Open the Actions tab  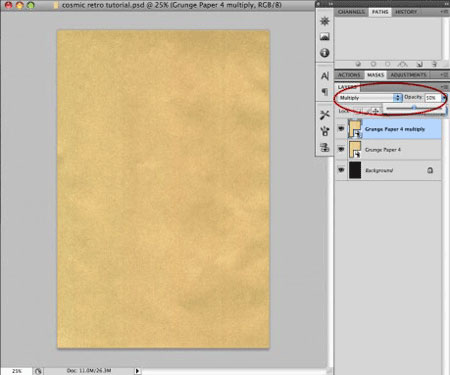point(349,75)
